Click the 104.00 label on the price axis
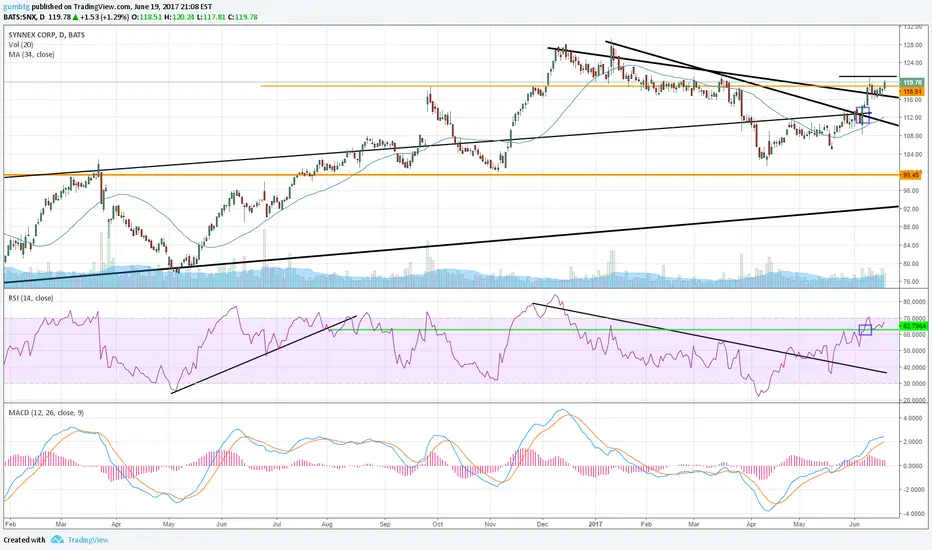932x550 pixels. coord(912,154)
